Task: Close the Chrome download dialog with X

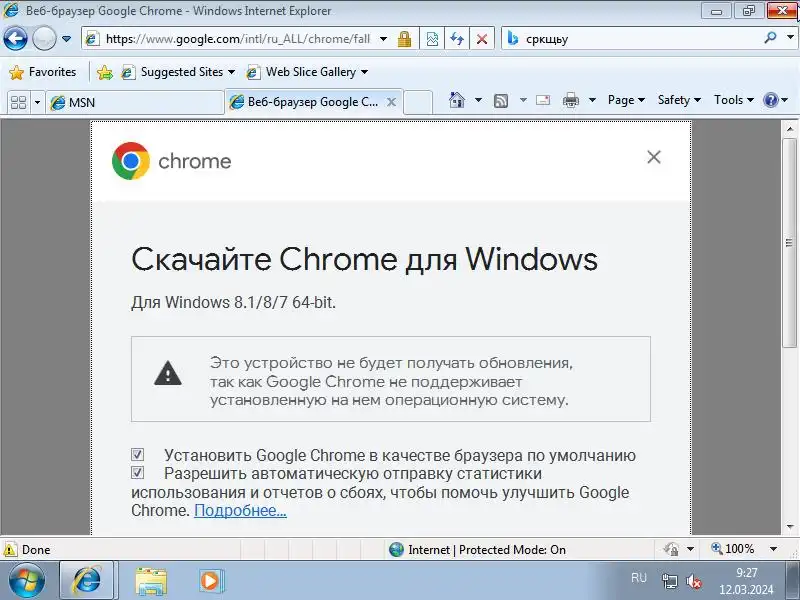Action: [654, 157]
